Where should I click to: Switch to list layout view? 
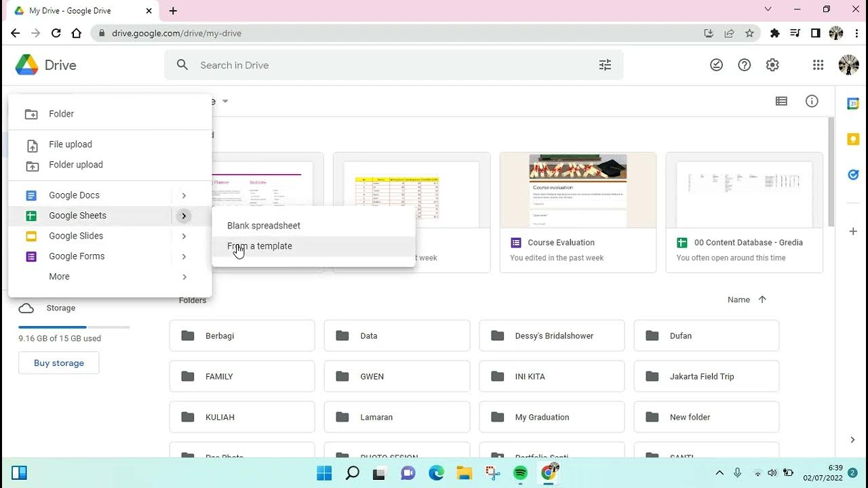pos(781,101)
